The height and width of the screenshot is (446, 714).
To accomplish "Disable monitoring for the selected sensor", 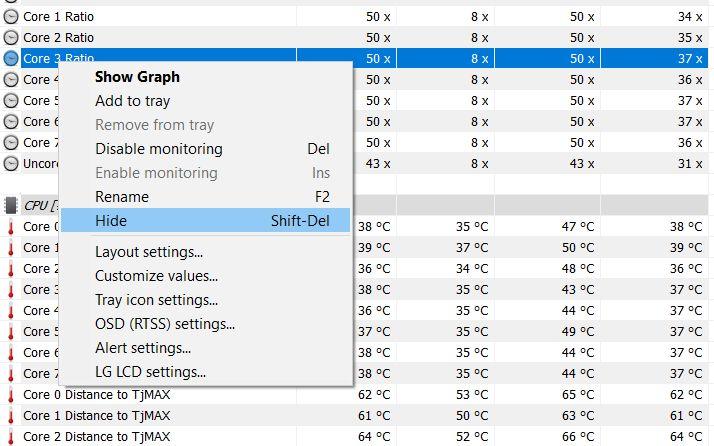I will point(158,149).
